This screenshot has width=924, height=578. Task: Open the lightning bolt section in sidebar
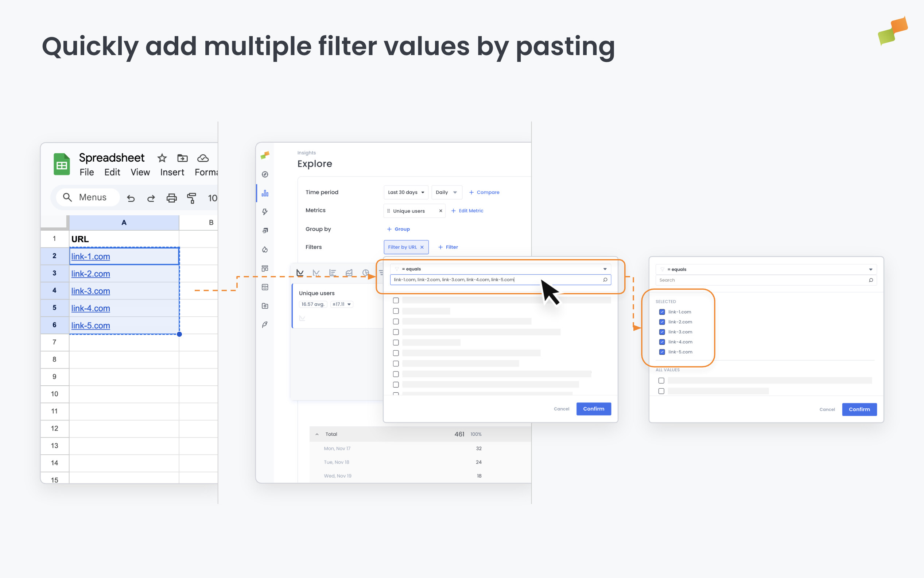pos(265,211)
